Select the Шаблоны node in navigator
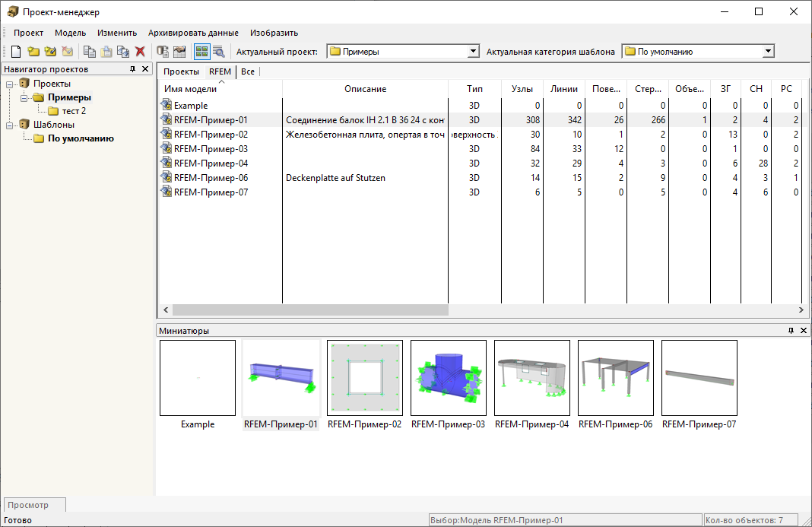 point(54,125)
